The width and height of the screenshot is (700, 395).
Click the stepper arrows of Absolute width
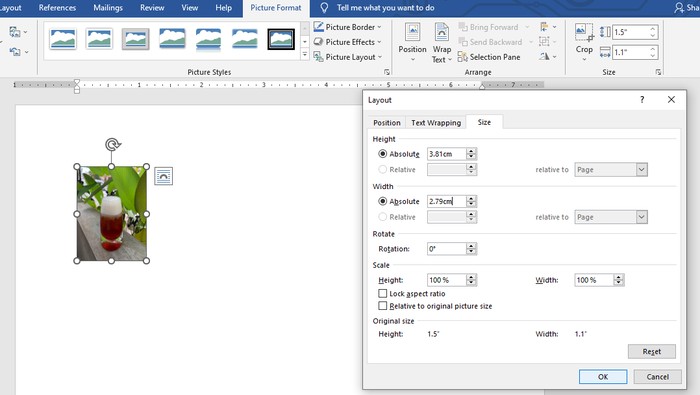(471, 201)
